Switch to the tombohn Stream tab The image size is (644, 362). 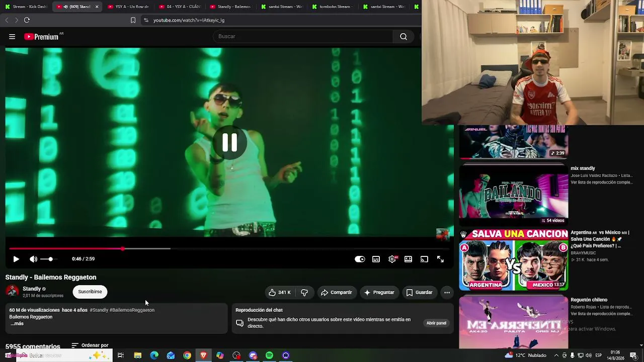click(333, 7)
